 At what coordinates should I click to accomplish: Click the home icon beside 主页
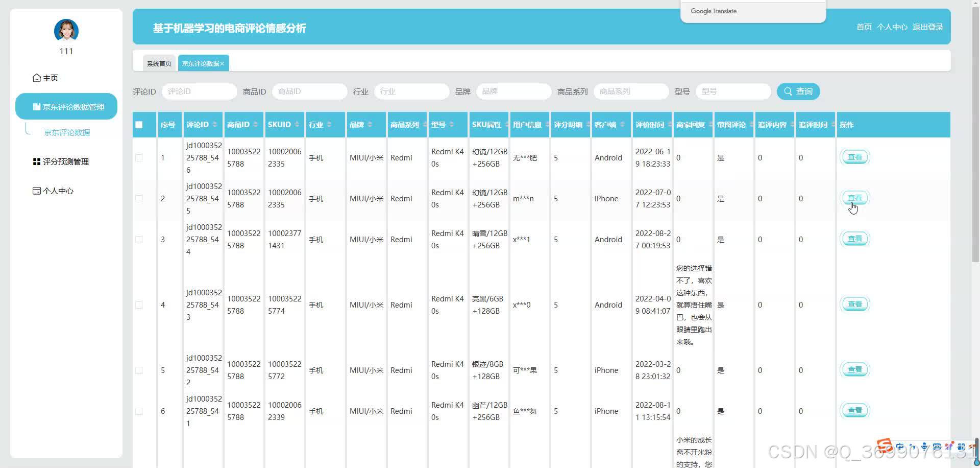pyautogui.click(x=37, y=78)
